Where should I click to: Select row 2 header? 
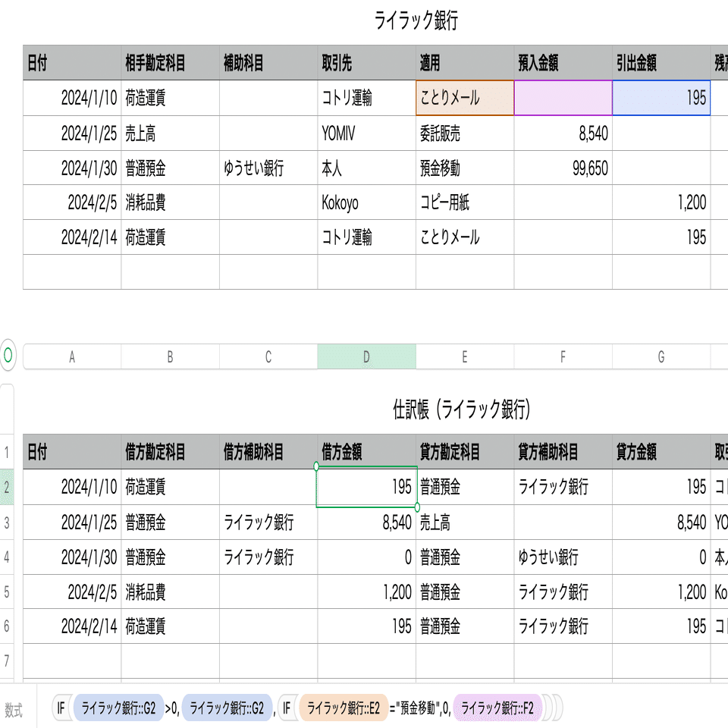pos(7,488)
